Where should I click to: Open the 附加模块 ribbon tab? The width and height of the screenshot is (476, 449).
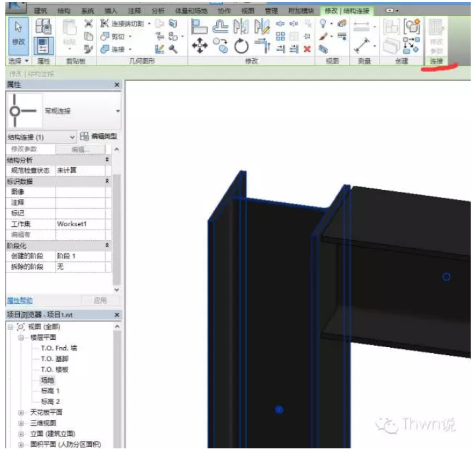click(x=301, y=11)
